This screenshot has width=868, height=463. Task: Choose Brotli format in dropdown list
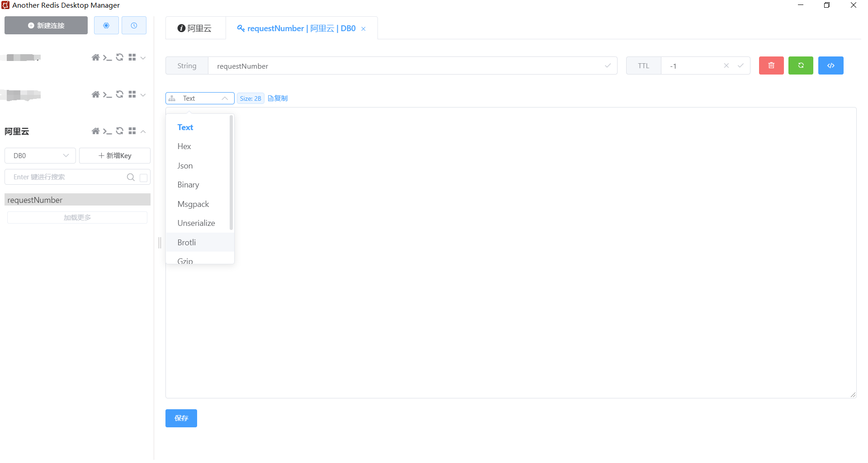point(200,243)
